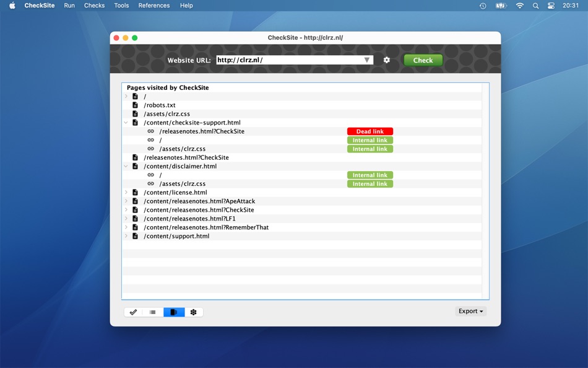588x368 pixels.
Task: Collapse the /content/checksite-support.html row
Action: (x=126, y=123)
